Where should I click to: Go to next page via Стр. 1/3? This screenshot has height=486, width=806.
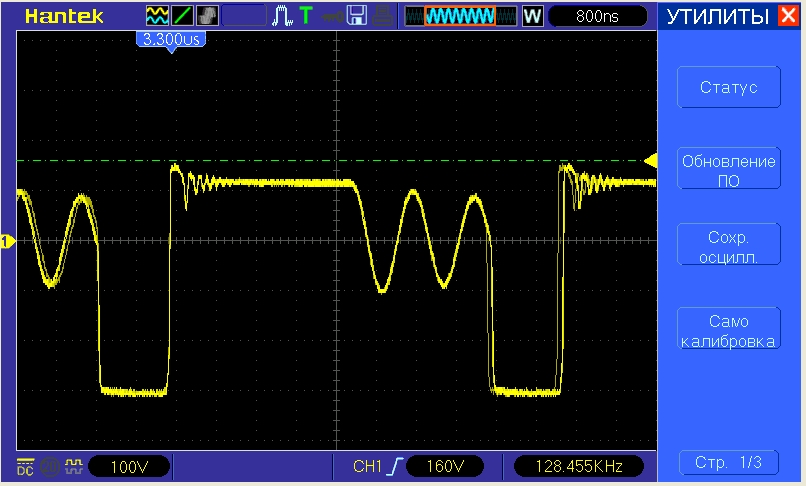(x=727, y=463)
